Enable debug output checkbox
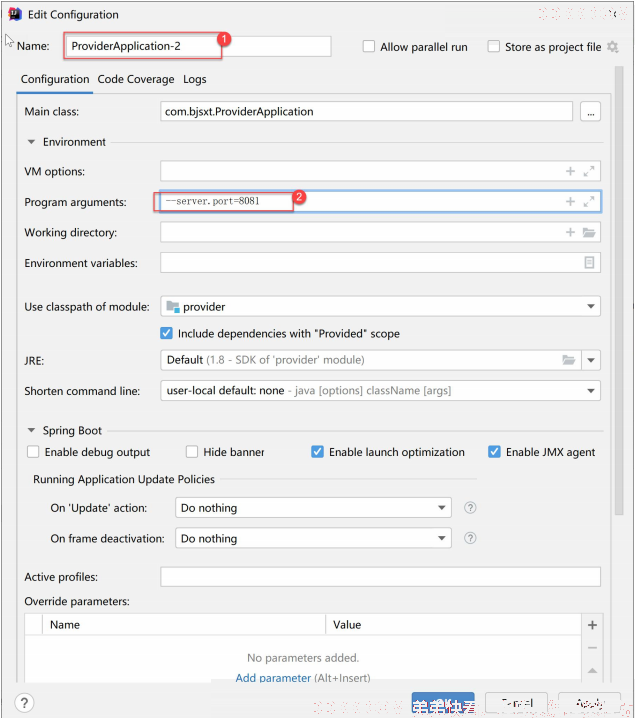Screen dimensions: 635x718 (x=33, y=452)
